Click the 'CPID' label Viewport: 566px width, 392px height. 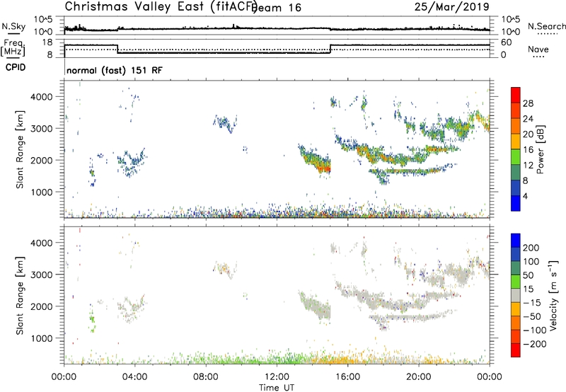(x=16, y=67)
